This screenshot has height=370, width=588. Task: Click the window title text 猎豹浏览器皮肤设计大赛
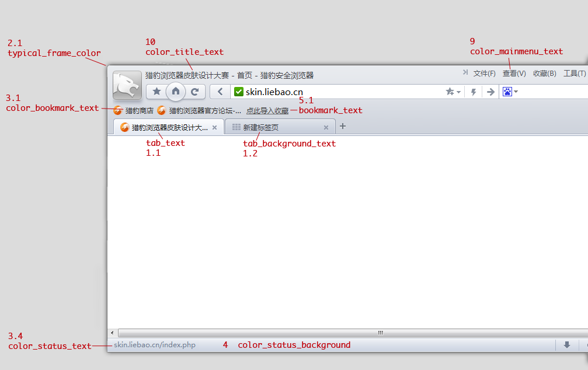coord(187,75)
